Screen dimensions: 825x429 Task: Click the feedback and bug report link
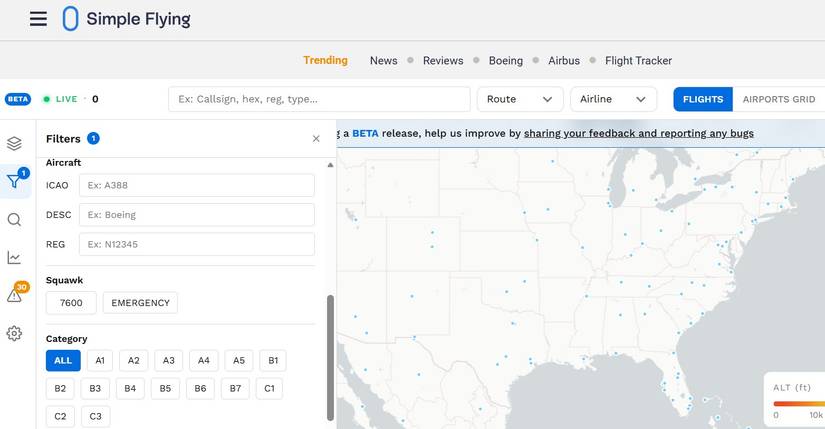[x=639, y=134]
